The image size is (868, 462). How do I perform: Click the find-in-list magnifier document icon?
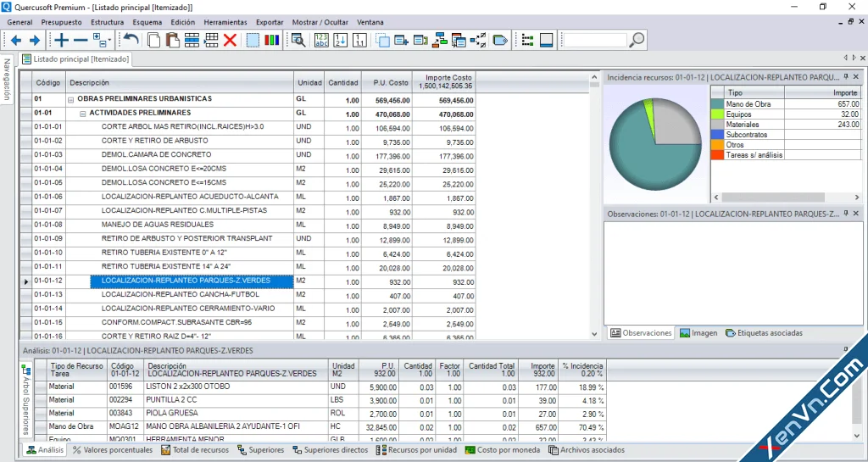tap(298, 40)
